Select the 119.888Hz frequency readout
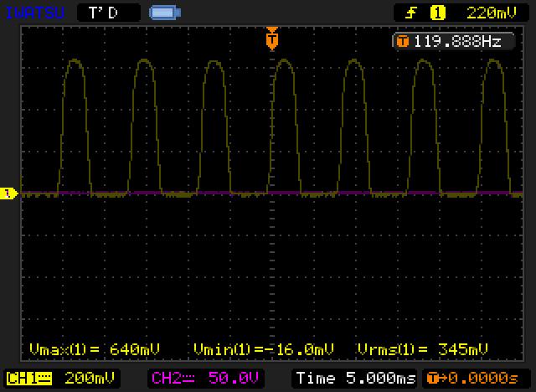 point(457,42)
